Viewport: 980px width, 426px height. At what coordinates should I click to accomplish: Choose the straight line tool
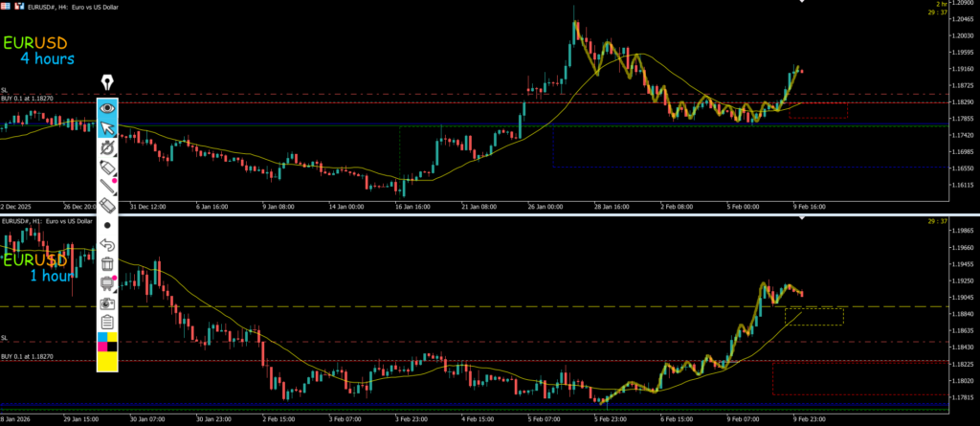[107, 186]
